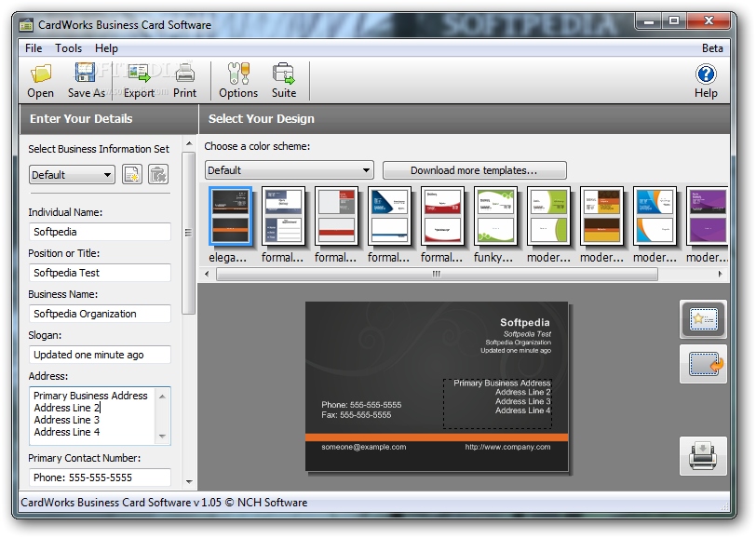Open the Tools menu

point(69,48)
